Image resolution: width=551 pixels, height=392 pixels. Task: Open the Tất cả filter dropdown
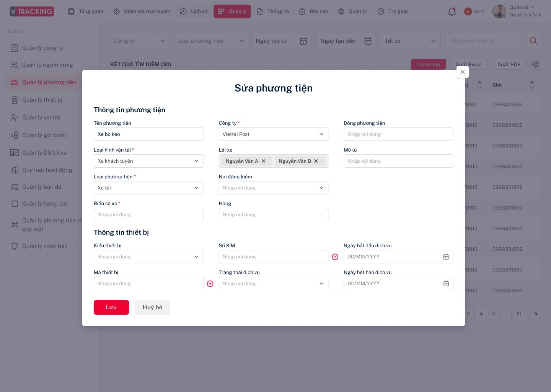coord(411,41)
